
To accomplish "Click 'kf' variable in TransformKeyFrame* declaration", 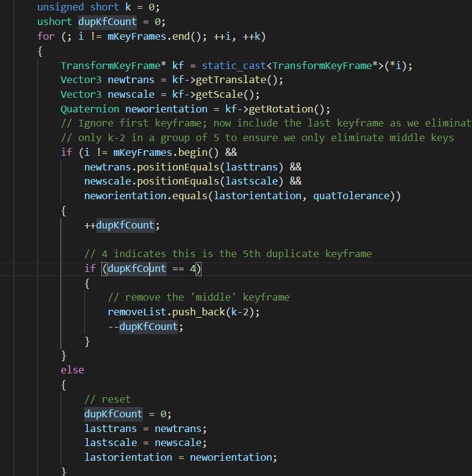I will tap(178, 65).
